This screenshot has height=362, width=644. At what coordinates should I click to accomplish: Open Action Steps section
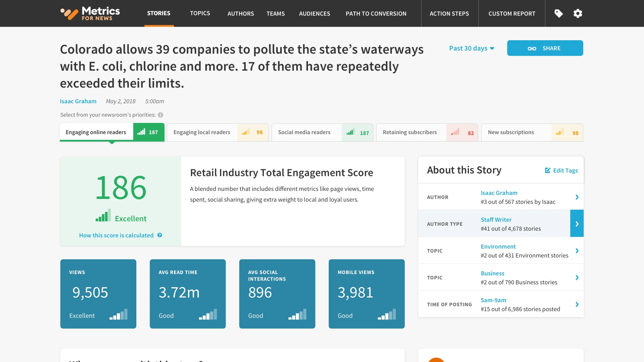pyautogui.click(x=449, y=14)
